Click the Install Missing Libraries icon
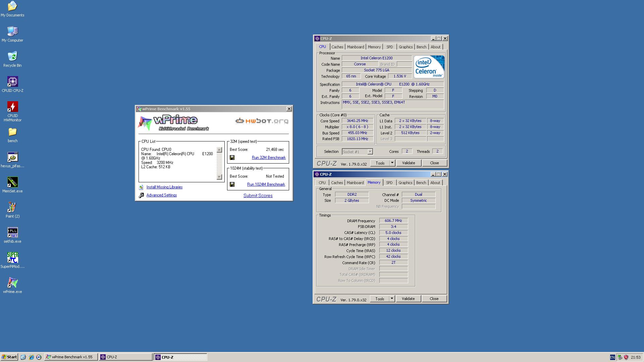Viewport: 644px width, 362px height. (x=141, y=187)
